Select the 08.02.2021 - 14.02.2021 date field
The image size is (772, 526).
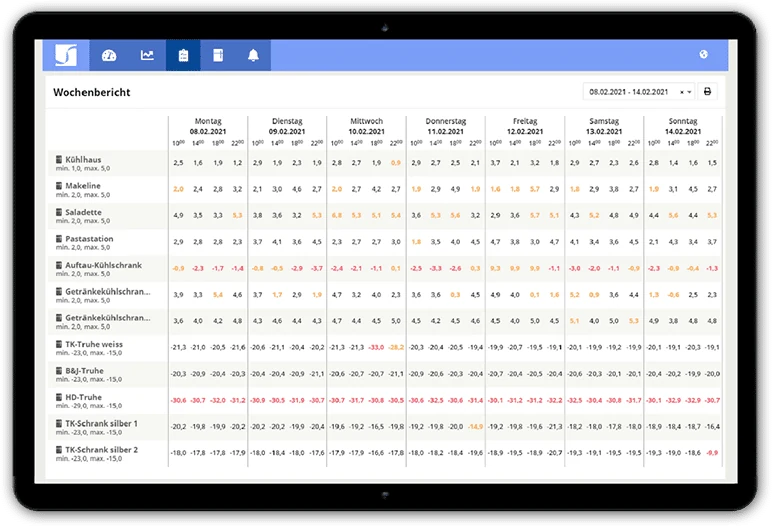tap(639, 92)
